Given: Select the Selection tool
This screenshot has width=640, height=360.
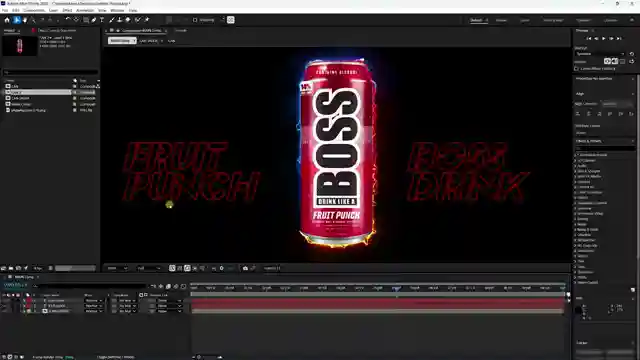Looking at the screenshot, I should click(17, 20).
